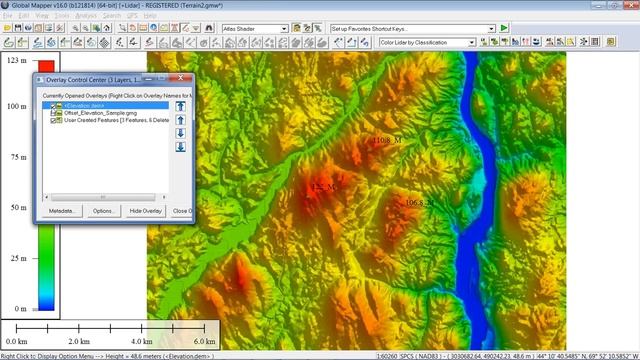Click the blue water Lidar classification icon

(536, 42)
